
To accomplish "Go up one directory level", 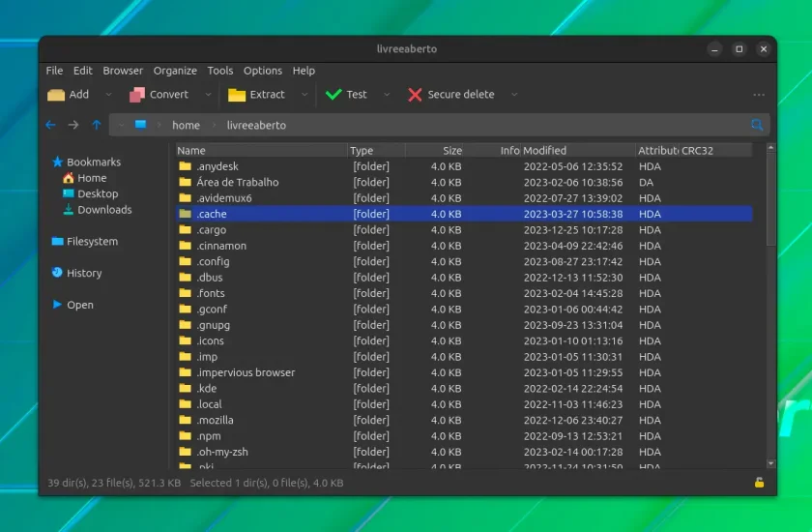I will (97, 125).
